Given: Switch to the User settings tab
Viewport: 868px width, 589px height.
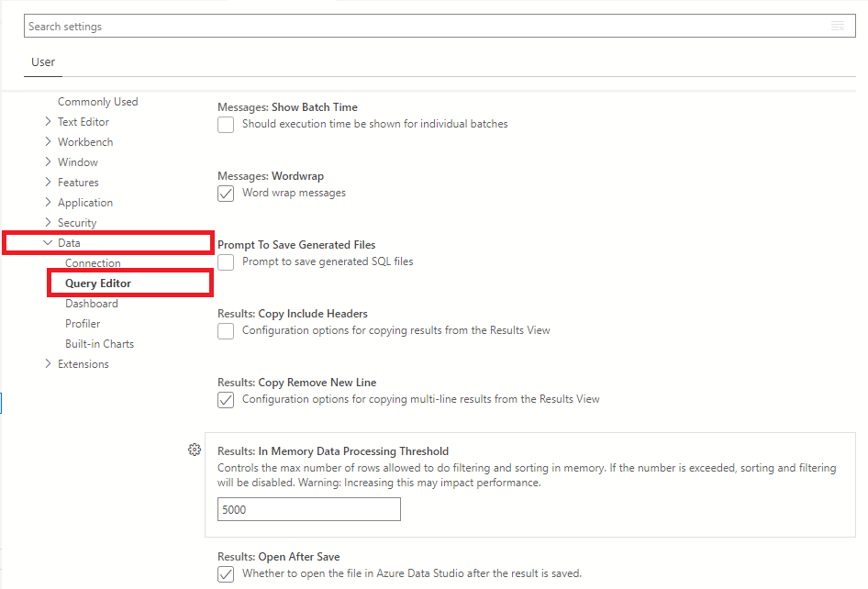Looking at the screenshot, I should point(43,62).
